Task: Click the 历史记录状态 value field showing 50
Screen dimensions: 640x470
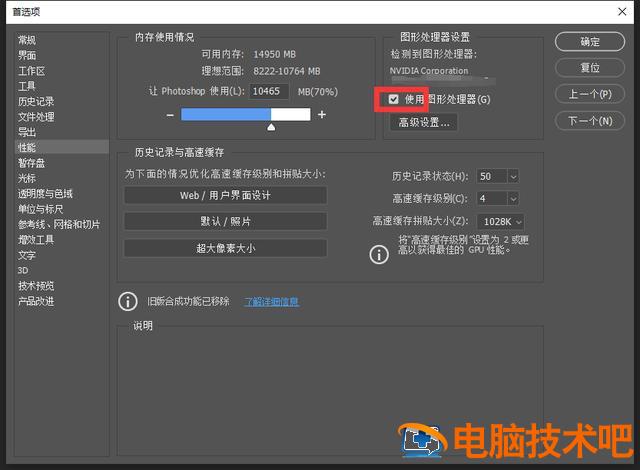Action: coord(492,176)
